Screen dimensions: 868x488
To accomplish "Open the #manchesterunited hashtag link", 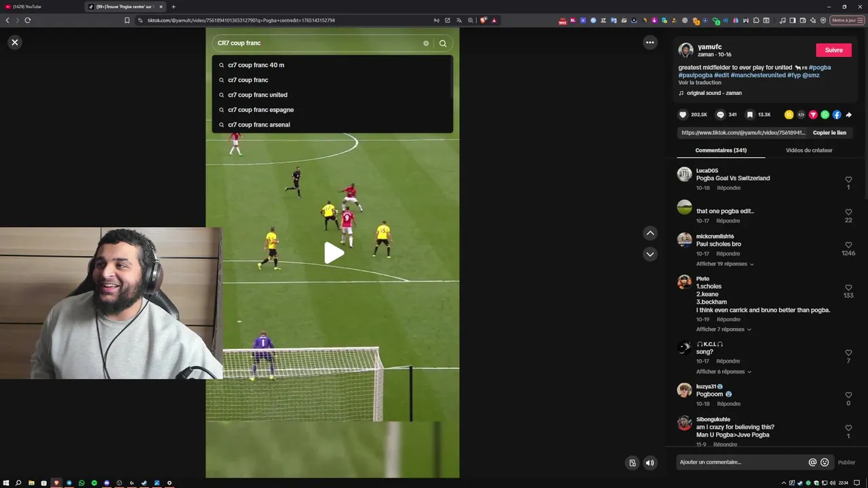I will pos(758,75).
